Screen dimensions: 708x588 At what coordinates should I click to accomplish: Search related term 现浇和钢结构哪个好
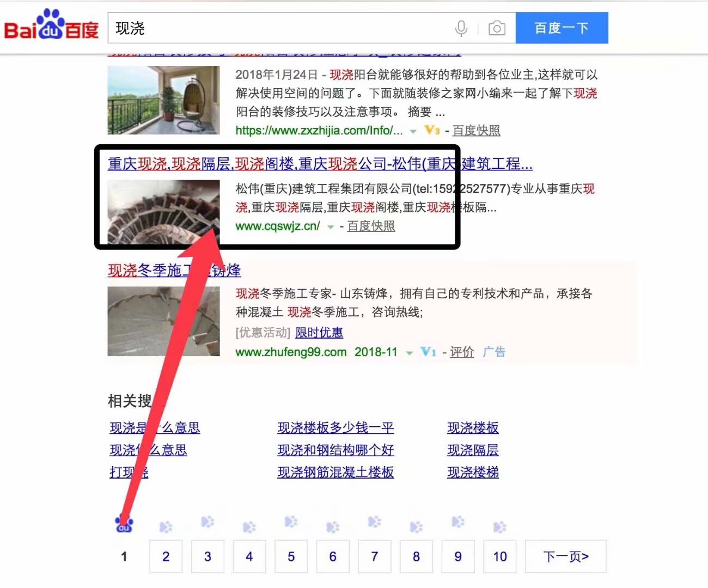[335, 450]
